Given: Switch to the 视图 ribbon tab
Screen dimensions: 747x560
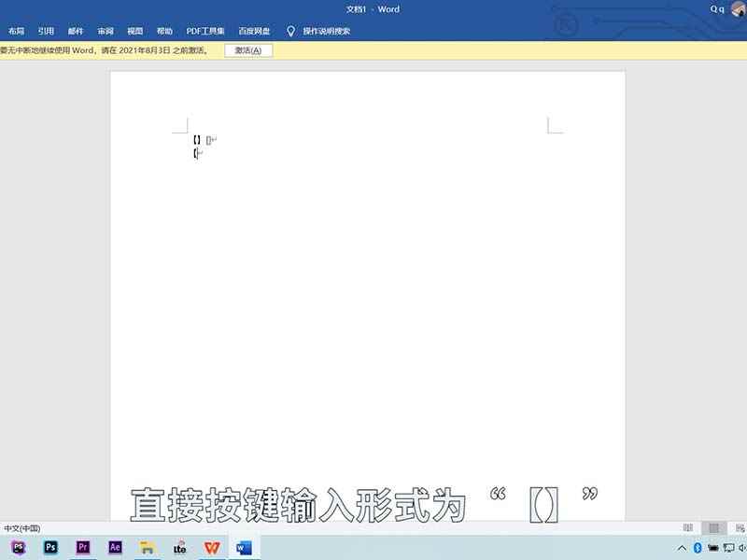Looking at the screenshot, I should pyautogui.click(x=135, y=30).
